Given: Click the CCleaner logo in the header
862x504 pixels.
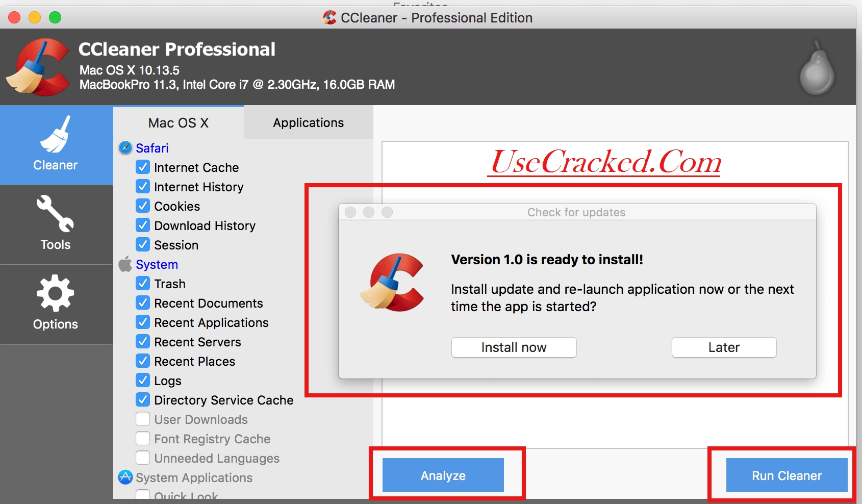Looking at the screenshot, I should tap(38, 66).
